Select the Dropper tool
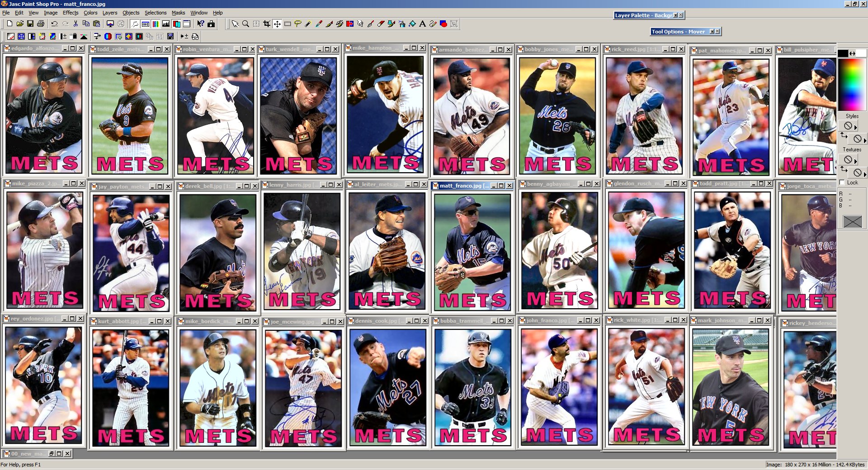This screenshot has width=868, height=470. (319, 24)
